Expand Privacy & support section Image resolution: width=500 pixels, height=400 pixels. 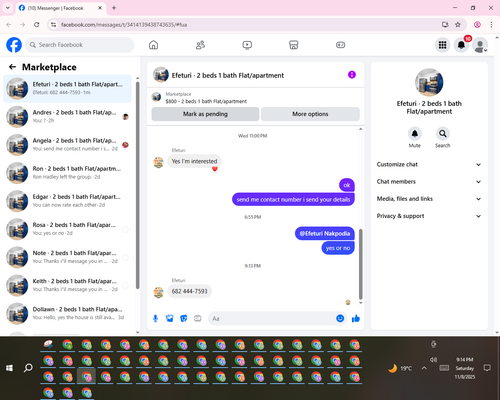(x=429, y=216)
